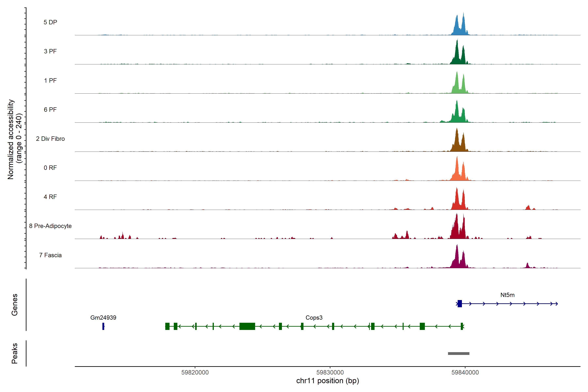Click the 59840000 x-axis tick label
Image resolution: width=588 pixels, height=392 pixels.
[x=465, y=373]
